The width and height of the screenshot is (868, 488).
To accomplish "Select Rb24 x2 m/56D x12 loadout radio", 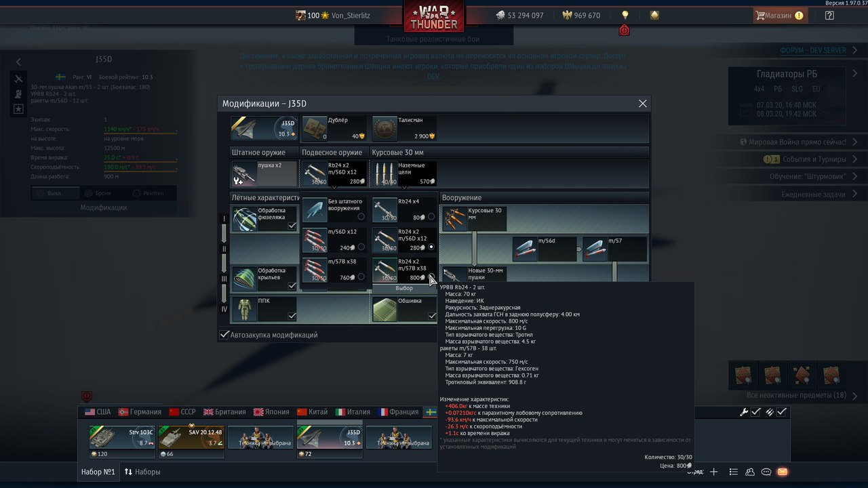I will click(x=431, y=247).
